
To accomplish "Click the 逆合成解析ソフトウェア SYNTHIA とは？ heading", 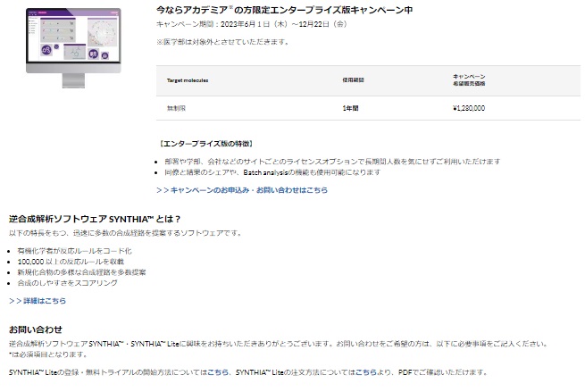I will click(x=95, y=219).
